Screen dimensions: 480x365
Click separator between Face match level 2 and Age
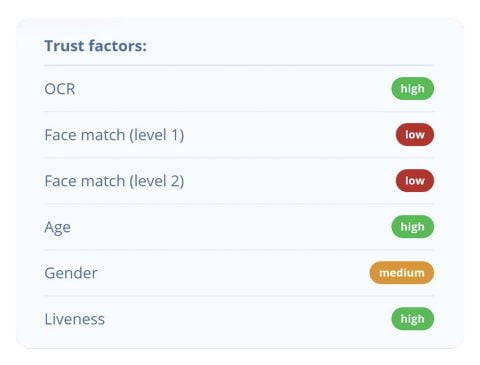[239, 203]
